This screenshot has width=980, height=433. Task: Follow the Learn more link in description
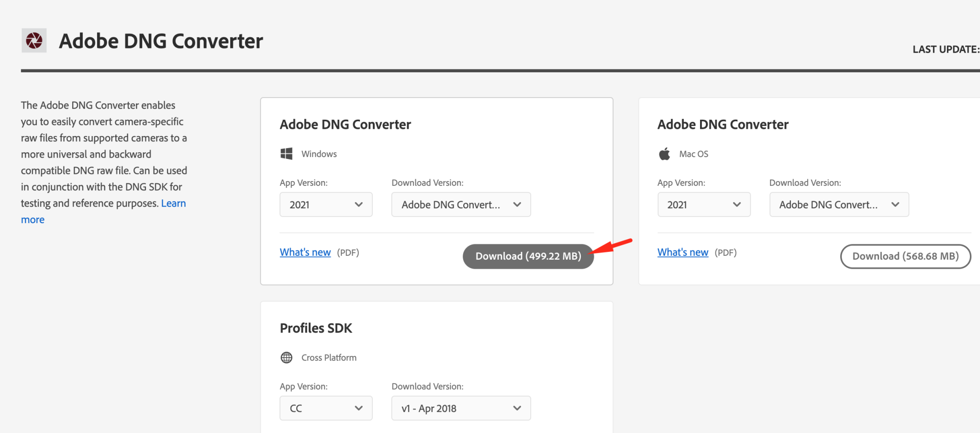(173, 203)
